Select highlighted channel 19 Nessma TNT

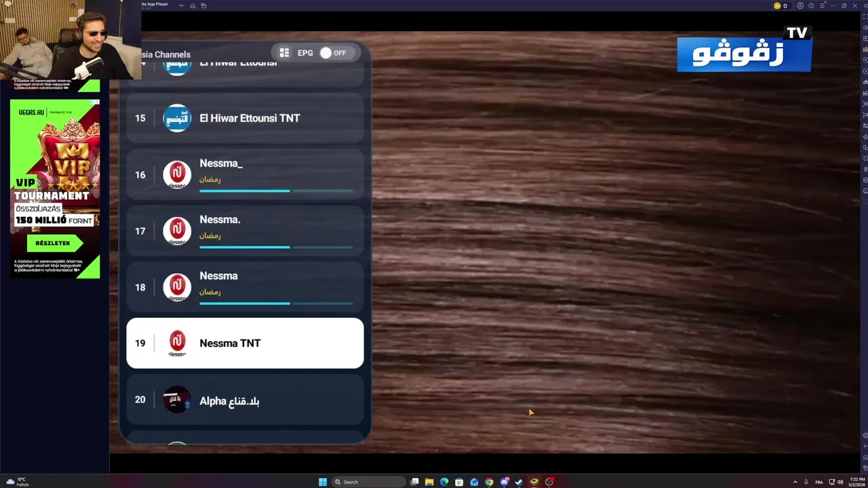click(245, 343)
